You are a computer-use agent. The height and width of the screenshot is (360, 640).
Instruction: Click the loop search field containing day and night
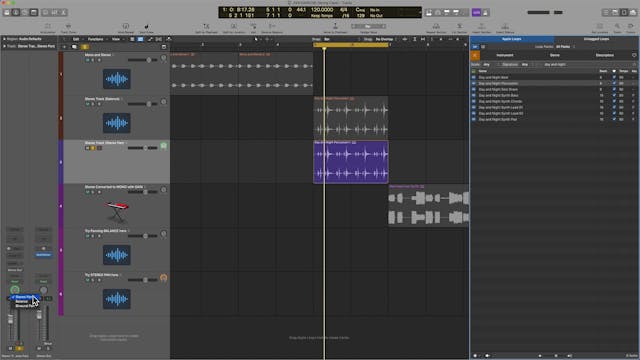(x=587, y=64)
